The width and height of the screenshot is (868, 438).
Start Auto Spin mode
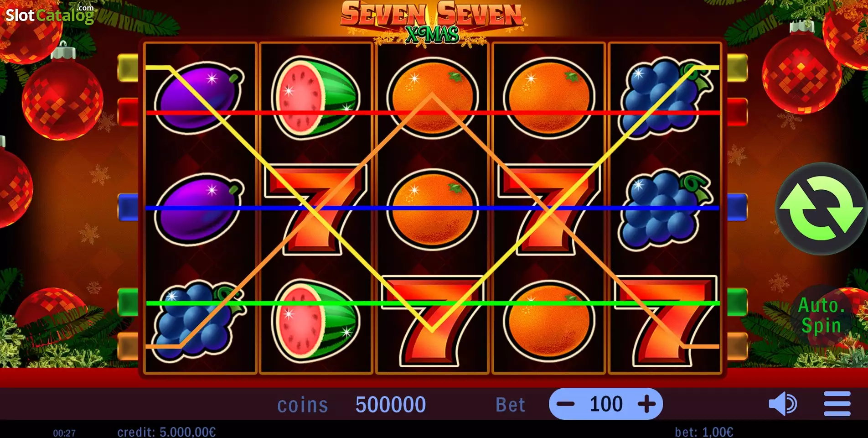[821, 315]
